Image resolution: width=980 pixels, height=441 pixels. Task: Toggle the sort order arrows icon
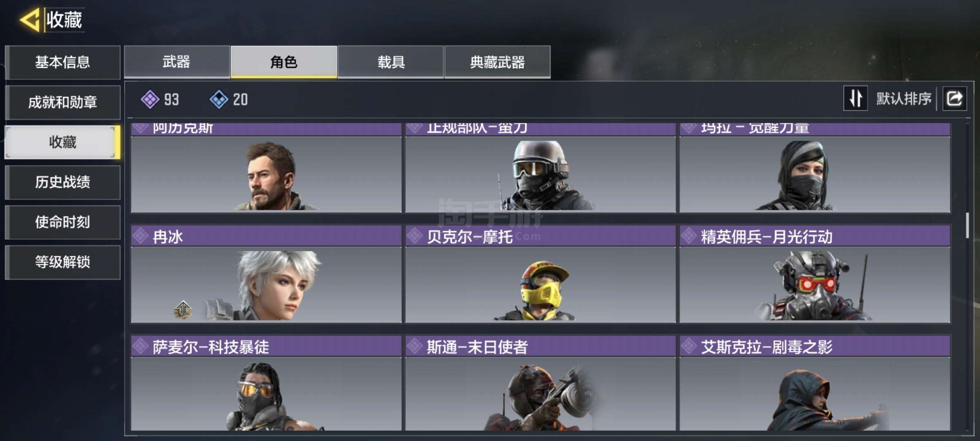(855, 98)
